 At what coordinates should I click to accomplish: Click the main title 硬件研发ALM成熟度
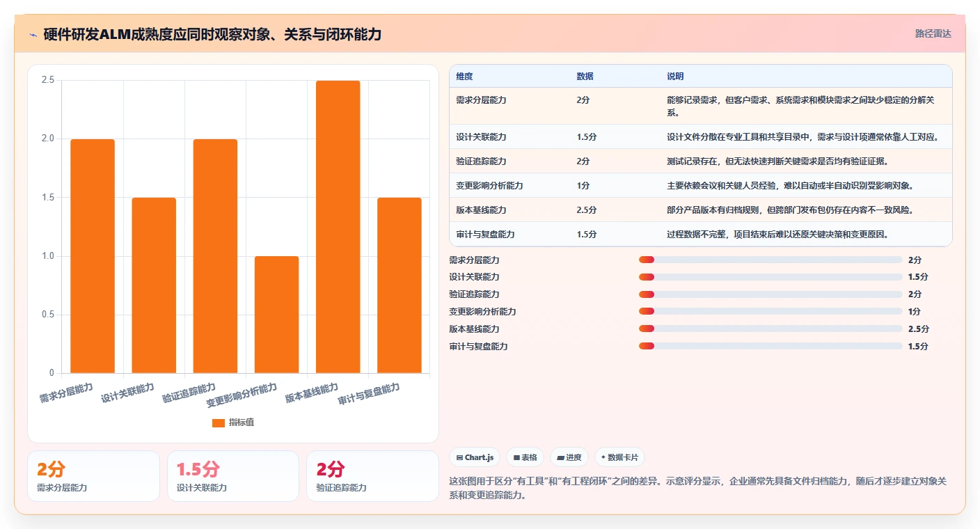coord(212,34)
